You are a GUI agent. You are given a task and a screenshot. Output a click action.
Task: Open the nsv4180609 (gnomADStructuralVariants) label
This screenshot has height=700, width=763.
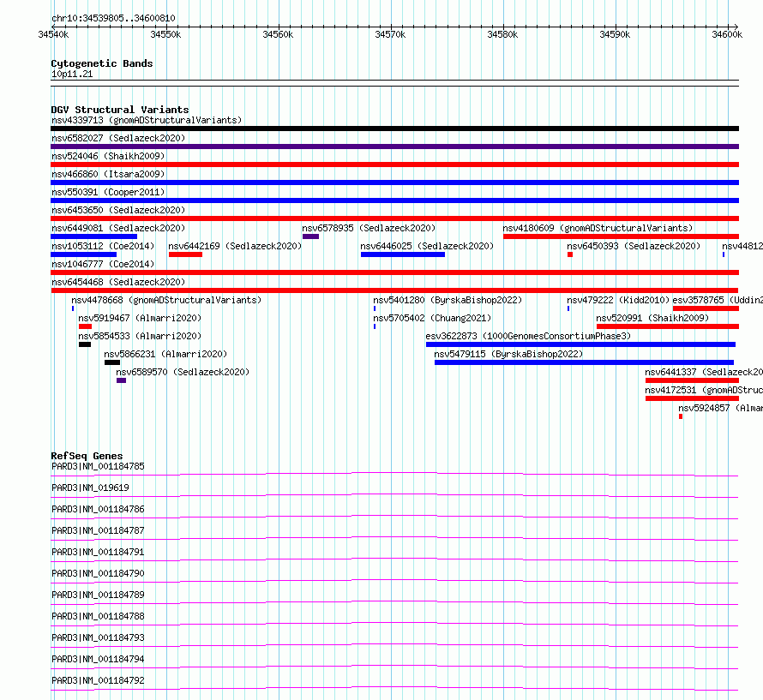click(x=598, y=228)
